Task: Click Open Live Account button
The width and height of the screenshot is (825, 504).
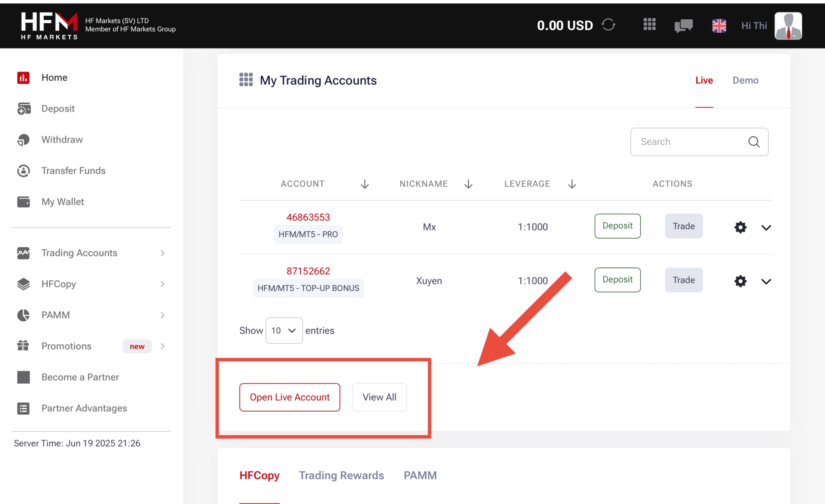Action: point(290,397)
